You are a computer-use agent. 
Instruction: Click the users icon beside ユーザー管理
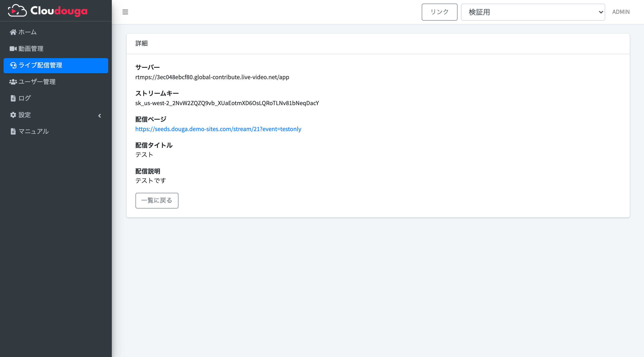(x=13, y=82)
